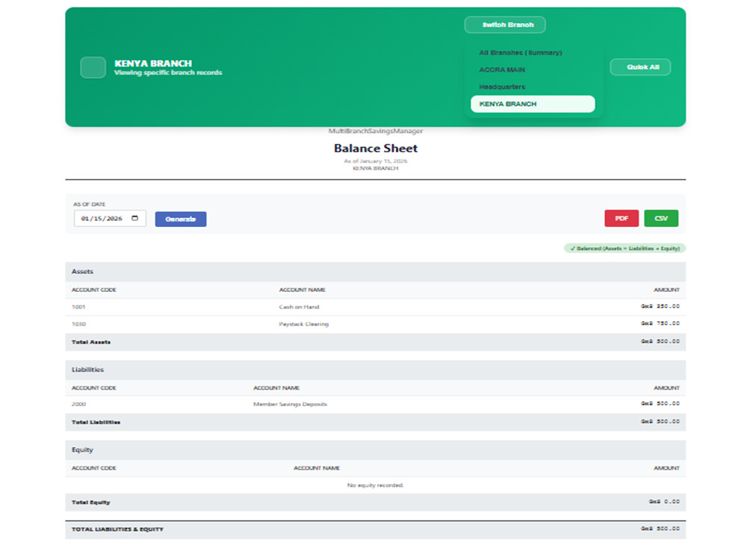747x560 pixels.
Task: Click Cash on Hand account name
Action: pos(300,307)
